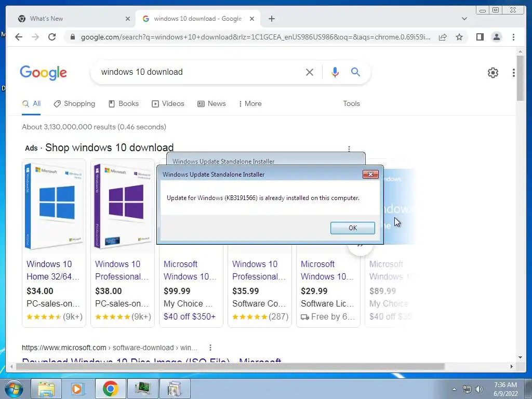This screenshot has height=399, width=532.
Task: Click the Windows 10 Home box image
Action: (54, 206)
